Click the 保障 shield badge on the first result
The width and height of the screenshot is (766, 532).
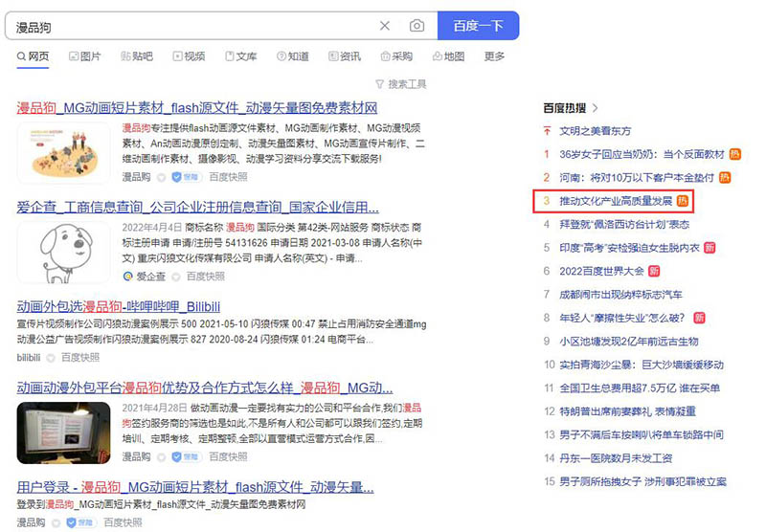point(187,177)
